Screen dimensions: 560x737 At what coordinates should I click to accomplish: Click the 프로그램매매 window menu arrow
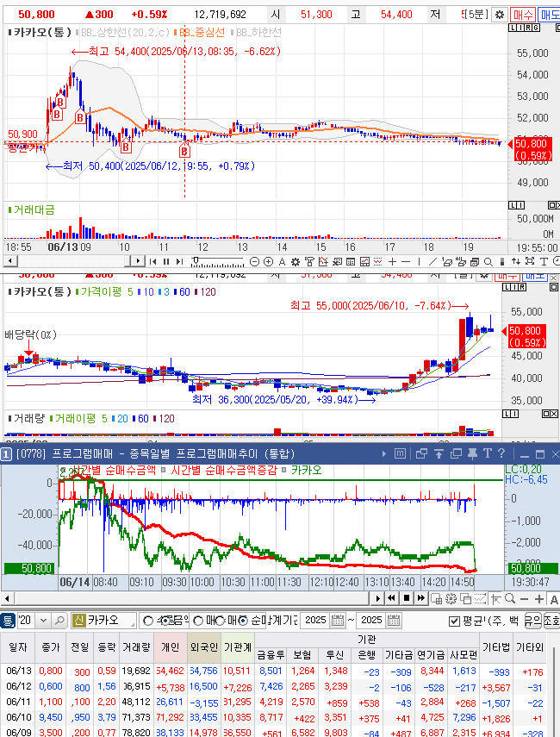(x=384, y=454)
